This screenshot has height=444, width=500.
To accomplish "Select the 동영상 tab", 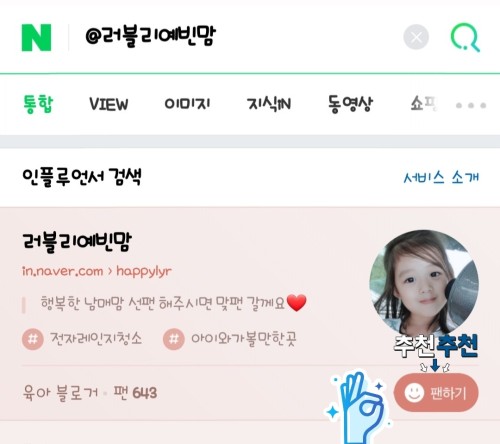I will click(350, 104).
